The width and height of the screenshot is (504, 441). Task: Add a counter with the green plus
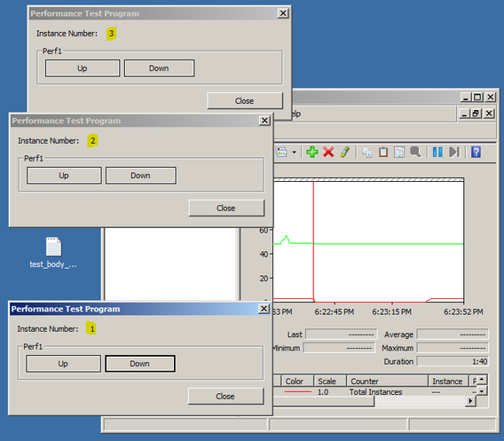[x=312, y=152]
